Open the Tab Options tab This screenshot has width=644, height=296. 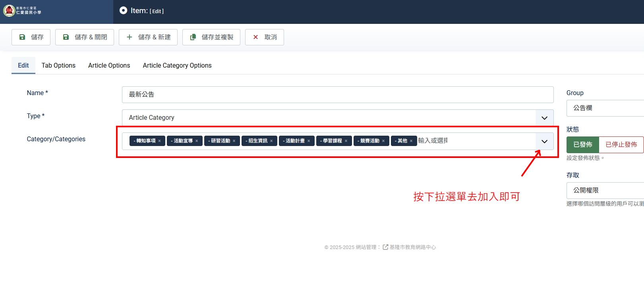click(58, 65)
